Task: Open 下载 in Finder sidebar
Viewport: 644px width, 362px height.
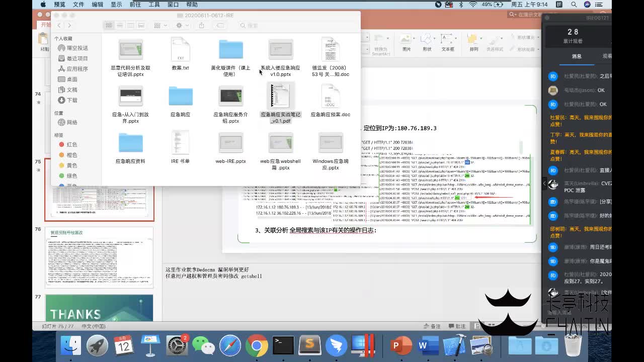Action: click(68, 100)
